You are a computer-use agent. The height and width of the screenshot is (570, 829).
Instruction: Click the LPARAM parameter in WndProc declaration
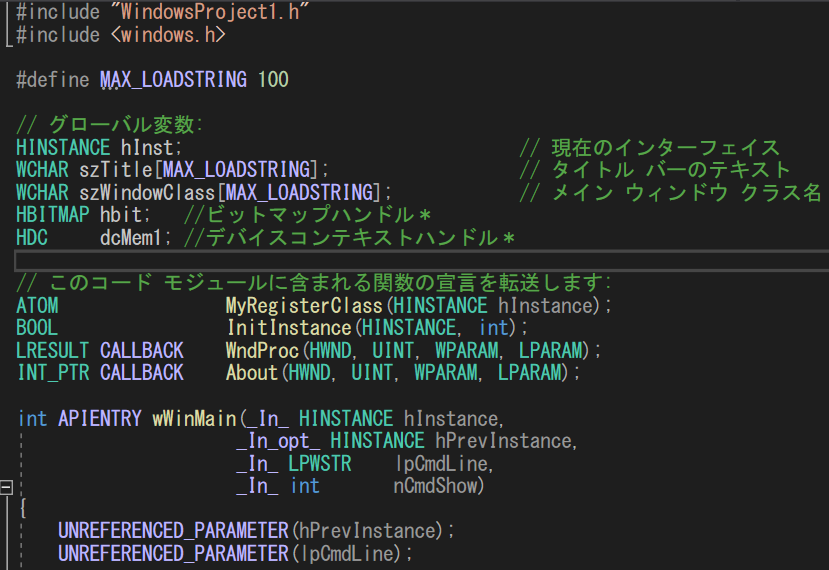click(551, 351)
